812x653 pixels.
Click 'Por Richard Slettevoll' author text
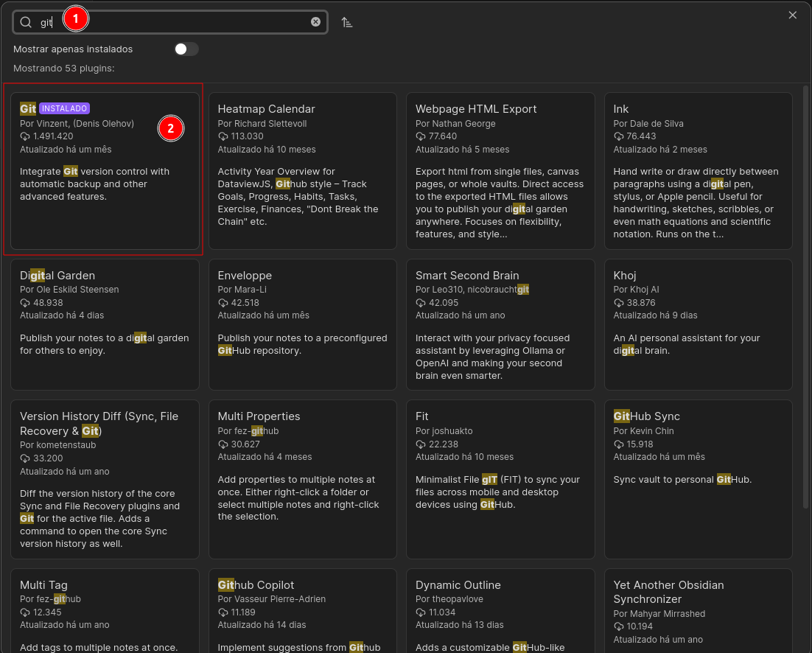pos(262,124)
